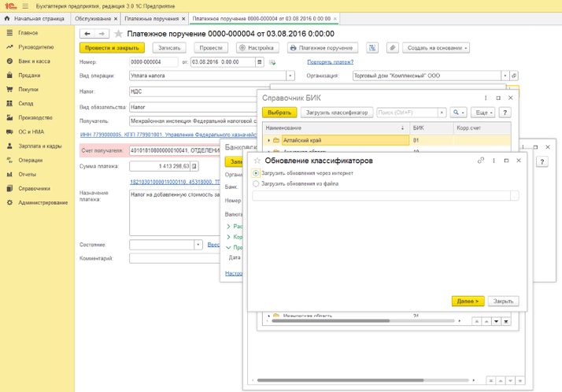Select Загрузить обновления из файла option

(257, 183)
